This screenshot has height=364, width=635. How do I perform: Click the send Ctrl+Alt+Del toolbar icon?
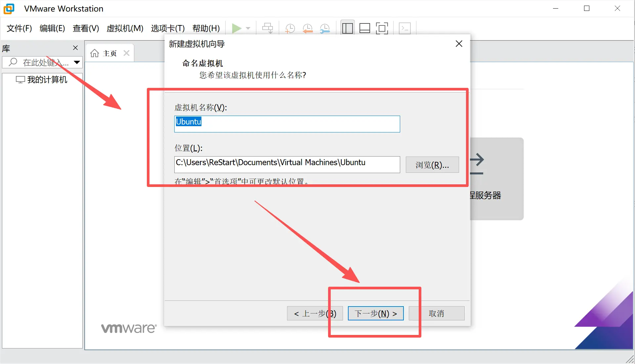(268, 28)
